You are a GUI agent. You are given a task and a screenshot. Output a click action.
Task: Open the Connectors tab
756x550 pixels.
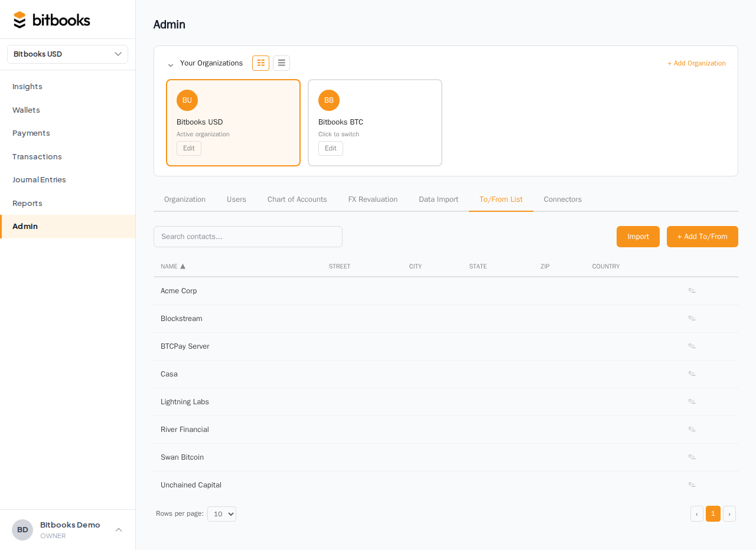[563, 199]
